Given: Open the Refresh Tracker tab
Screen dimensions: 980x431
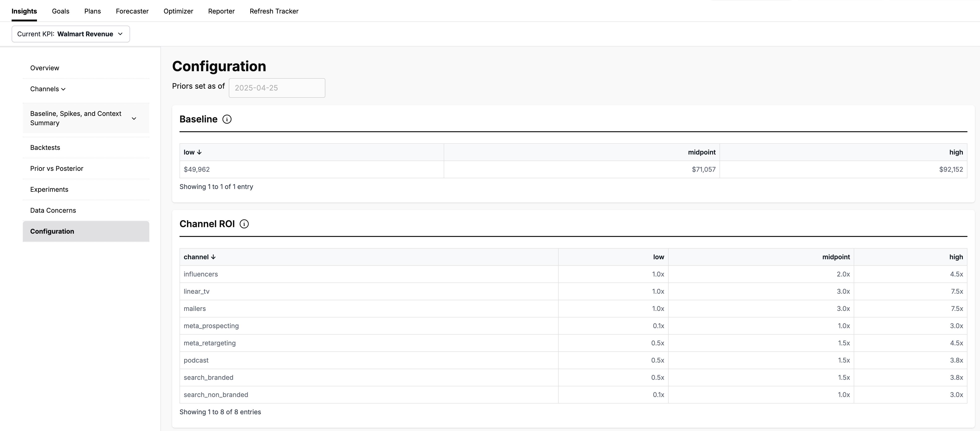Looking at the screenshot, I should pos(274,11).
